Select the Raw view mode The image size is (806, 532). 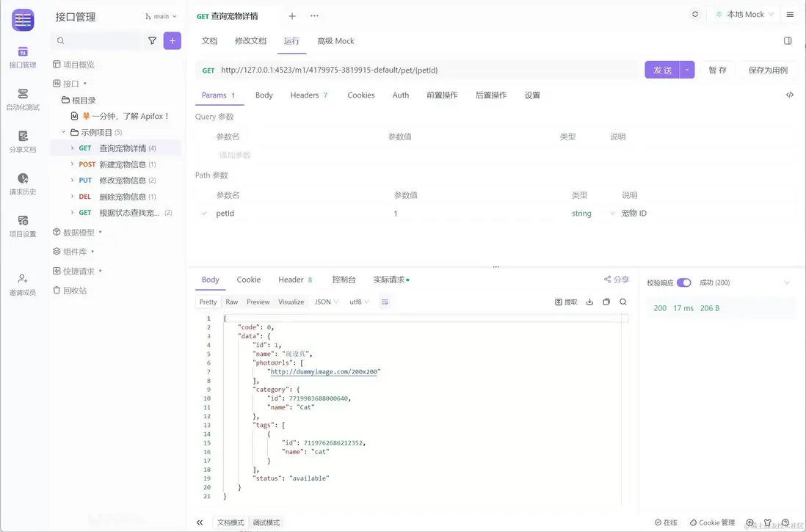coord(232,302)
